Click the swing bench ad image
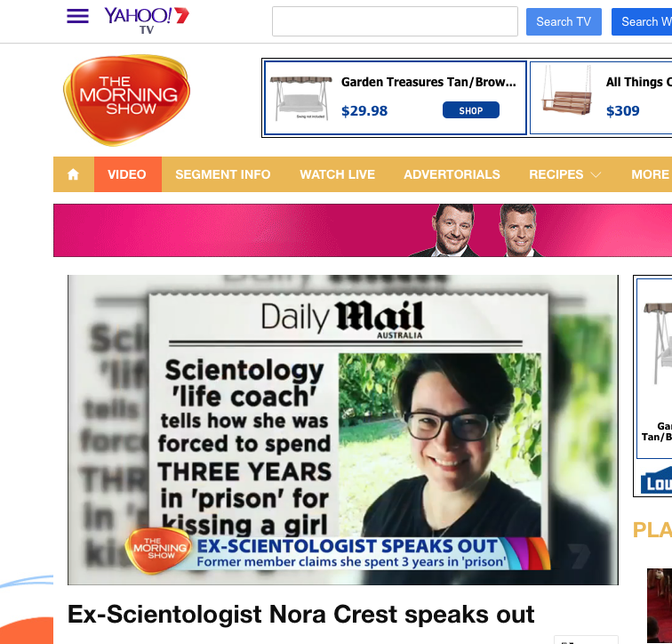This screenshot has height=644, width=672. 300,98
